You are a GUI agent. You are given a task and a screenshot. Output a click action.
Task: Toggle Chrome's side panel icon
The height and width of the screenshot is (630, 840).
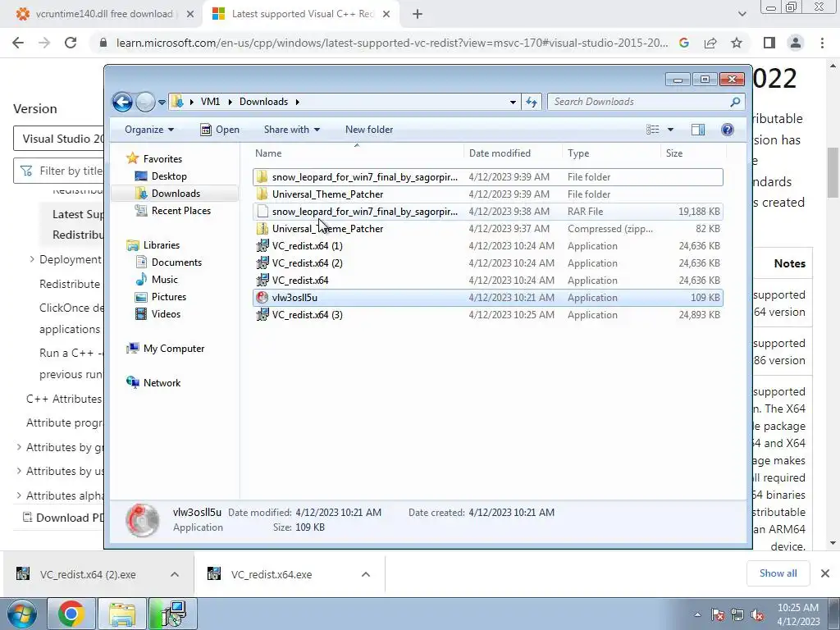(x=769, y=43)
